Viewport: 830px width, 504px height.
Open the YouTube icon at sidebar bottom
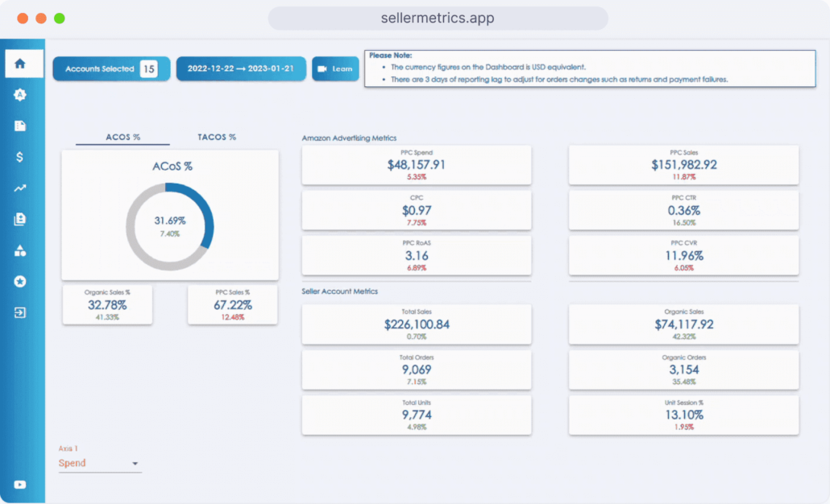[19, 484]
